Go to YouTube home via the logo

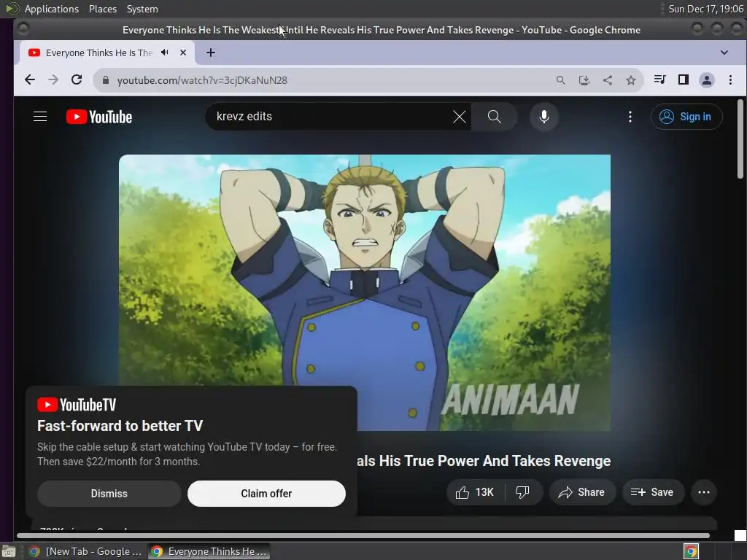[99, 117]
